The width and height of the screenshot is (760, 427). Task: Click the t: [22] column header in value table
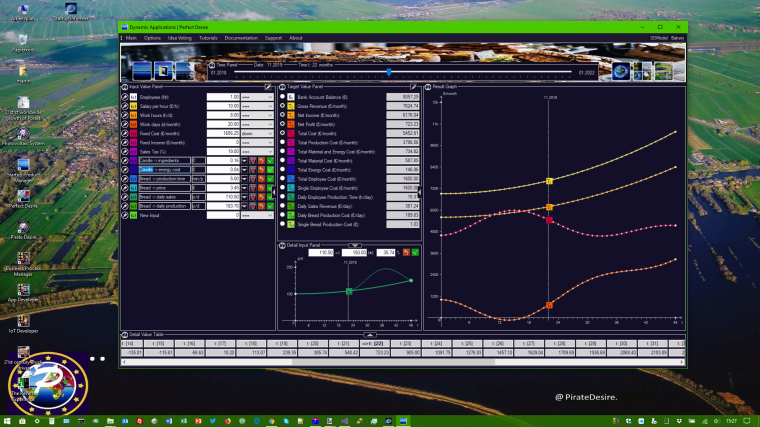pyautogui.click(x=375, y=343)
